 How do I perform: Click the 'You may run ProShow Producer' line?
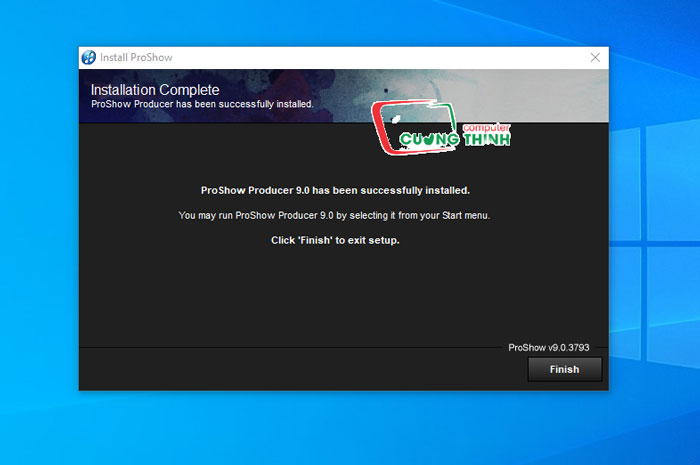(334, 216)
